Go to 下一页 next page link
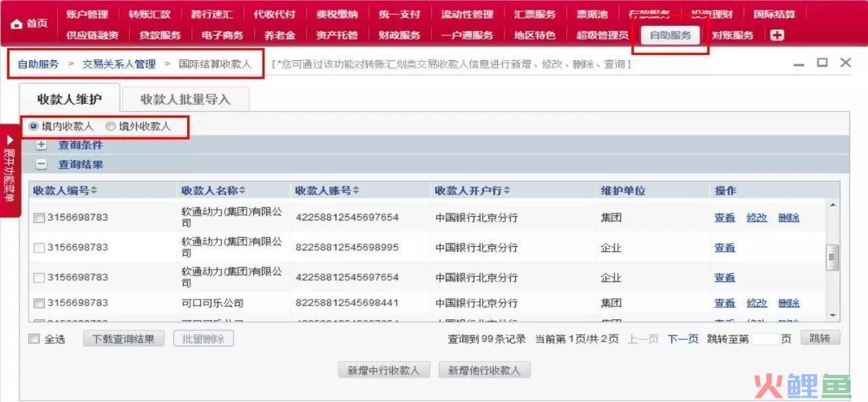The image size is (868, 402). (x=683, y=339)
